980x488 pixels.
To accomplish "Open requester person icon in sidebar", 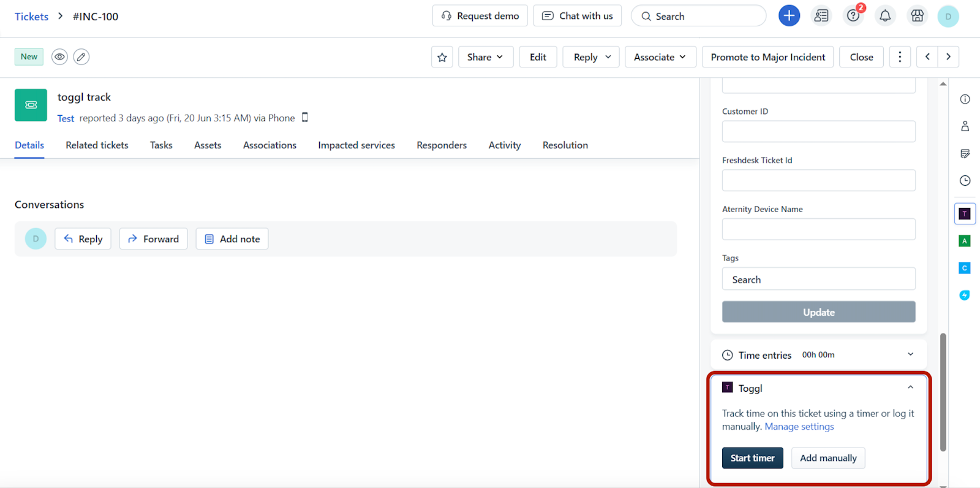I will pyautogui.click(x=965, y=126).
